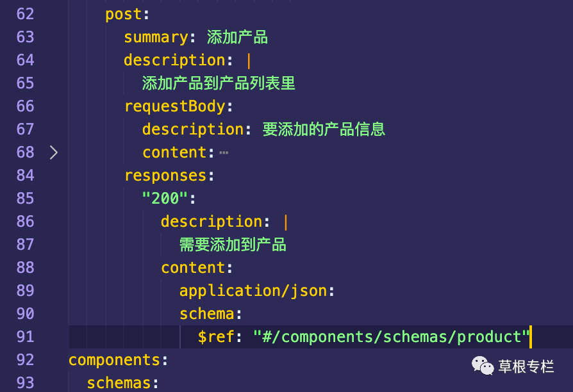Expand the folded content block chevron
Viewport: 573px width, 392px height.
coord(54,152)
